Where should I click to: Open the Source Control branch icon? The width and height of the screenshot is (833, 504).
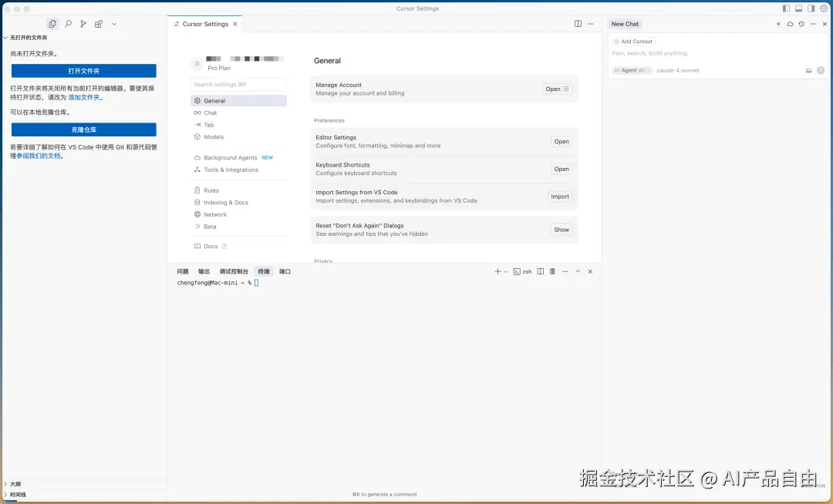point(83,24)
